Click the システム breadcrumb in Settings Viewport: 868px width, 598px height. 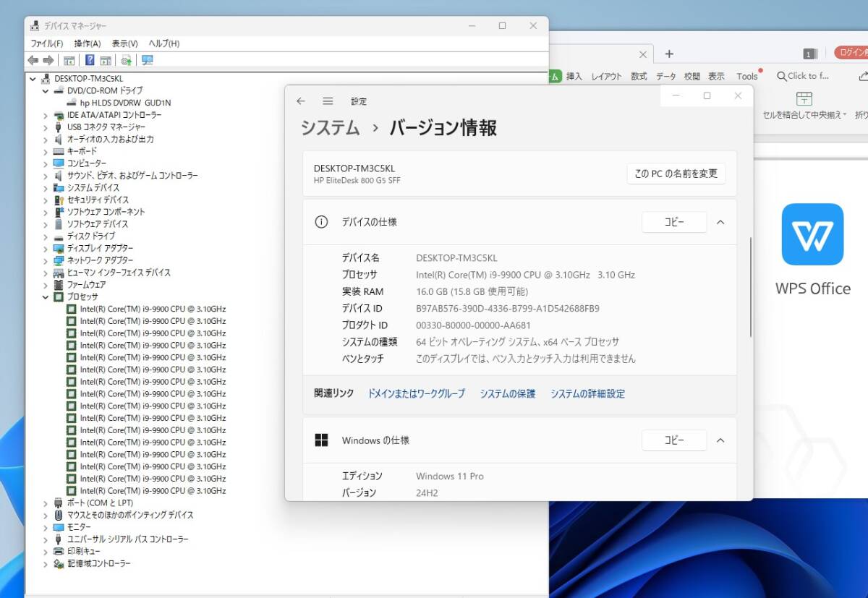coord(331,128)
